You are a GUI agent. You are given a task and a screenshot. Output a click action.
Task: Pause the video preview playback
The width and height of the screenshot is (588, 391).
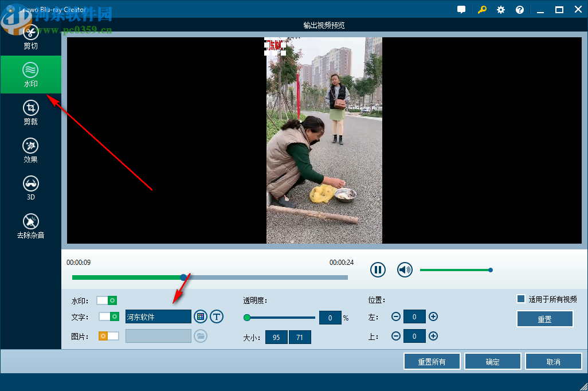[x=378, y=269]
